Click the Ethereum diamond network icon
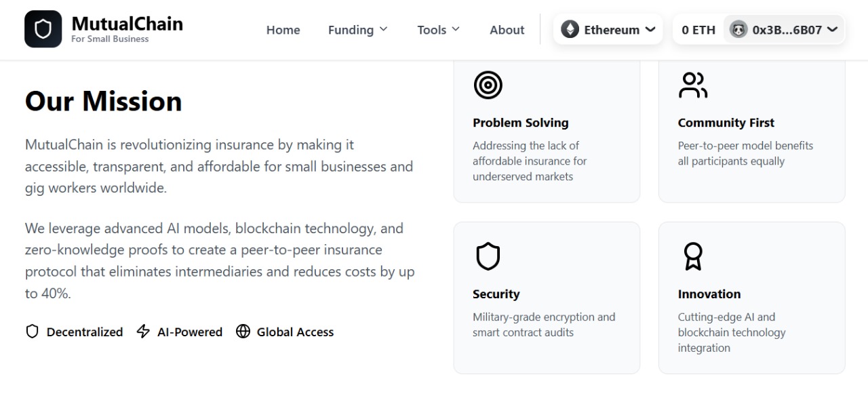Viewport: 868px width, 400px height. (570, 29)
